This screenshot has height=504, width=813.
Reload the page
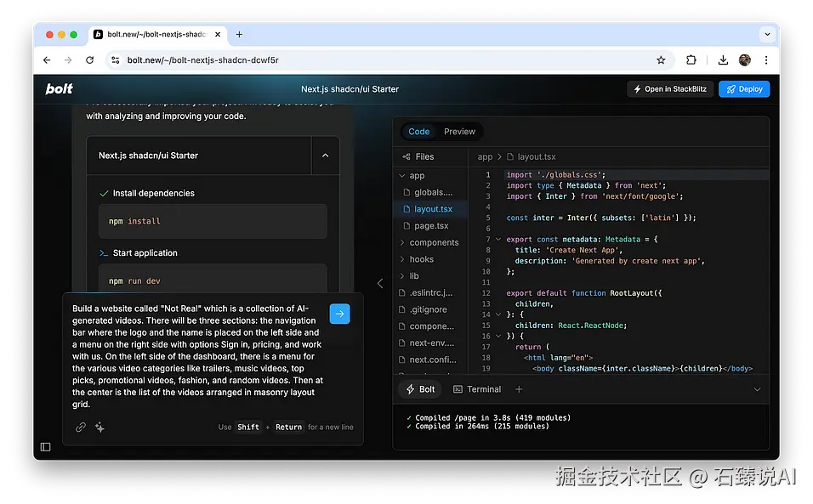[89, 60]
